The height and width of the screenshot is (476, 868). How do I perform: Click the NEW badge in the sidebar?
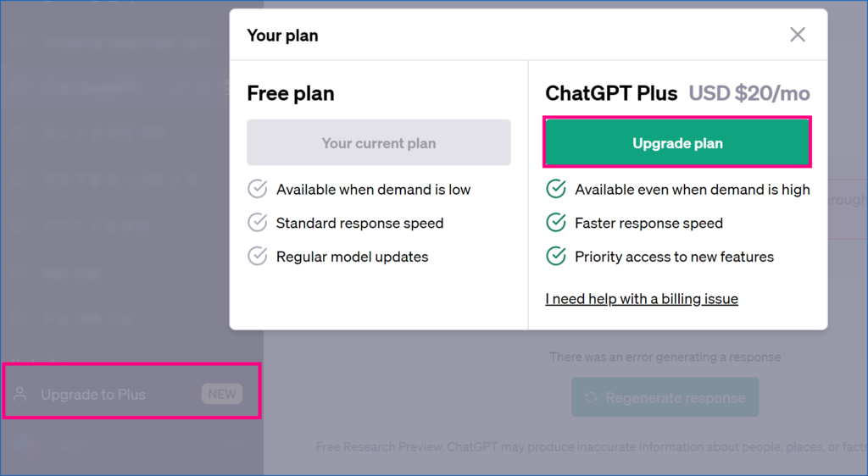[x=221, y=394]
